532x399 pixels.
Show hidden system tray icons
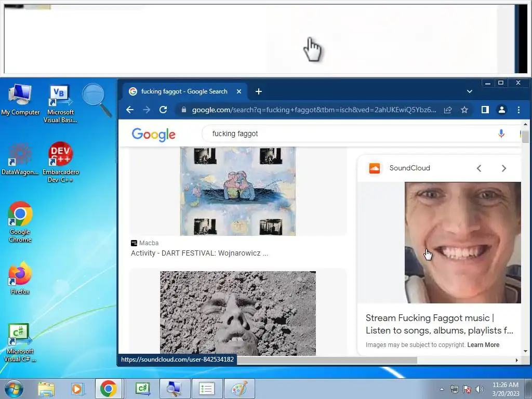(442, 389)
